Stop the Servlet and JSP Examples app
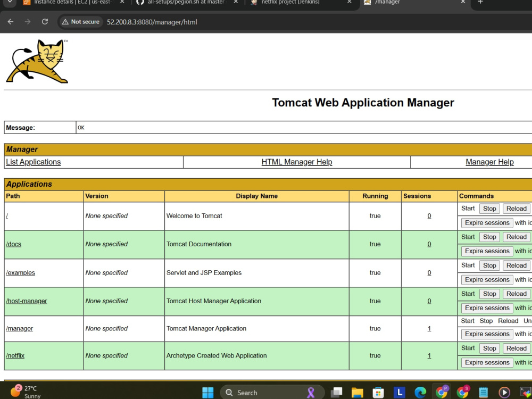This screenshot has height=399, width=532. 489,265
